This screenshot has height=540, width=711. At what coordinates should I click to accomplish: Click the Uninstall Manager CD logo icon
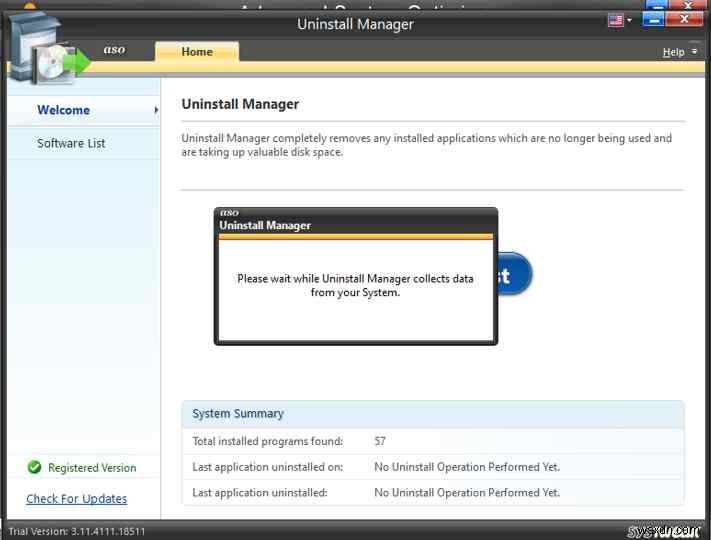[x=48, y=49]
